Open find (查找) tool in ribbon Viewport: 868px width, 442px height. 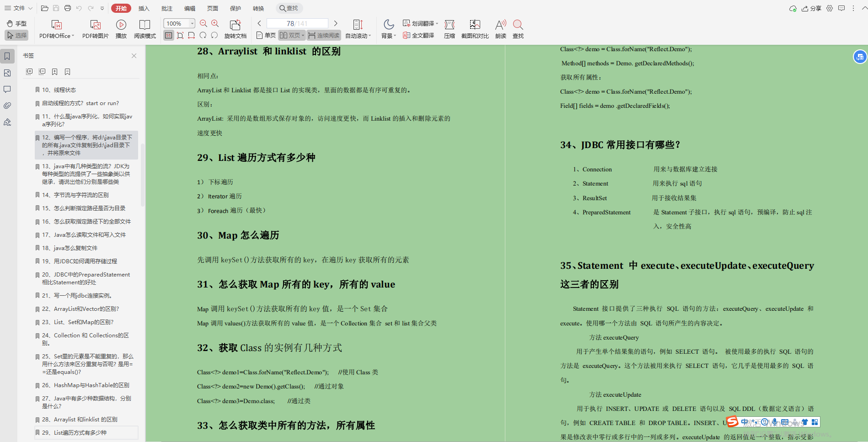click(x=518, y=30)
